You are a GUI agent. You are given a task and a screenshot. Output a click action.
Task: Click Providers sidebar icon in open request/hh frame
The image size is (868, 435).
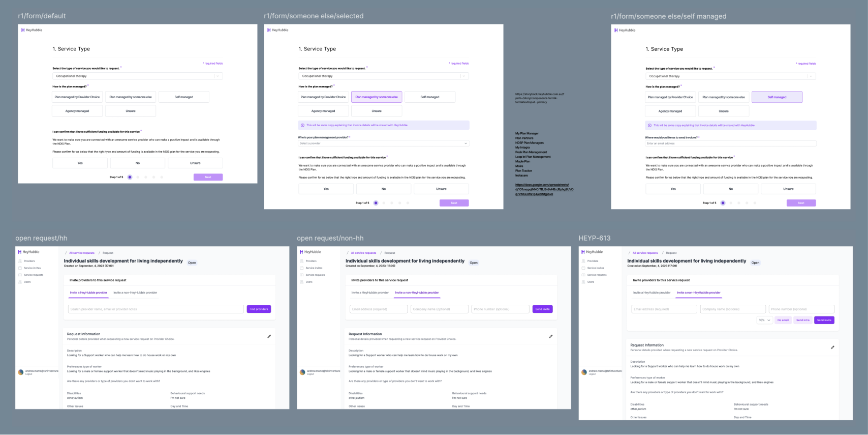(20, 261)
